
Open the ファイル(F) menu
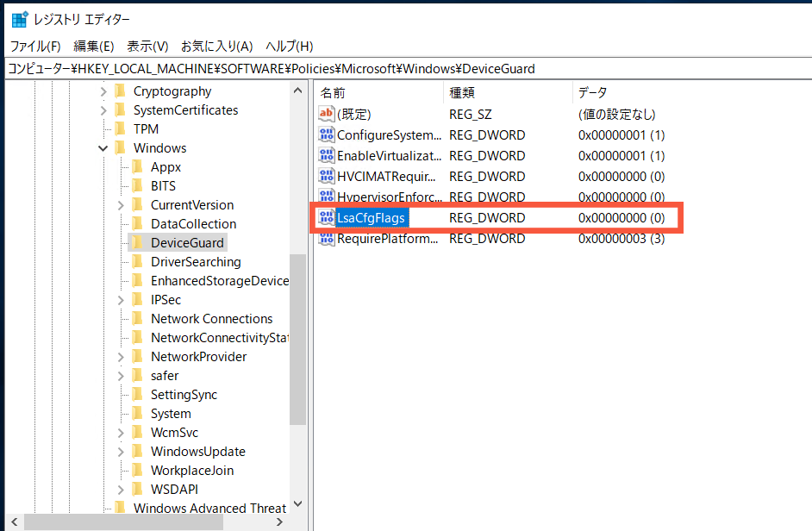35,46
